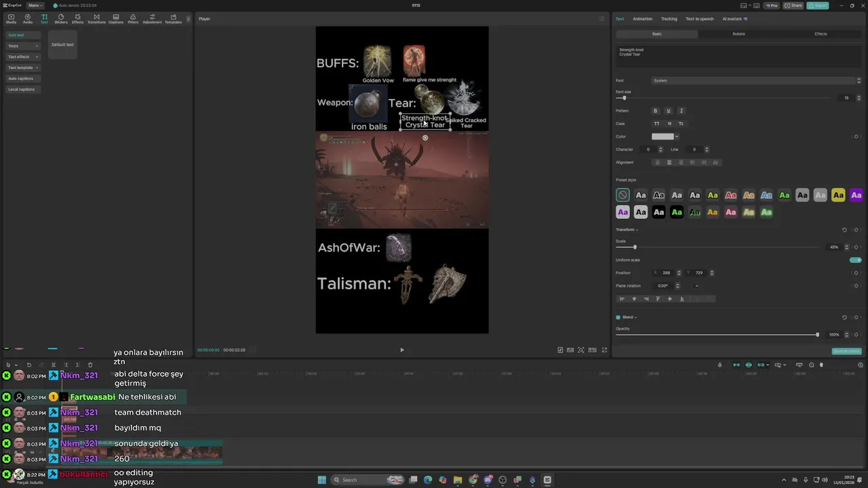The width and height of the screenshot is (868, 488).
Task: Add keyframe for Scale
Action: tap(856, 247)
